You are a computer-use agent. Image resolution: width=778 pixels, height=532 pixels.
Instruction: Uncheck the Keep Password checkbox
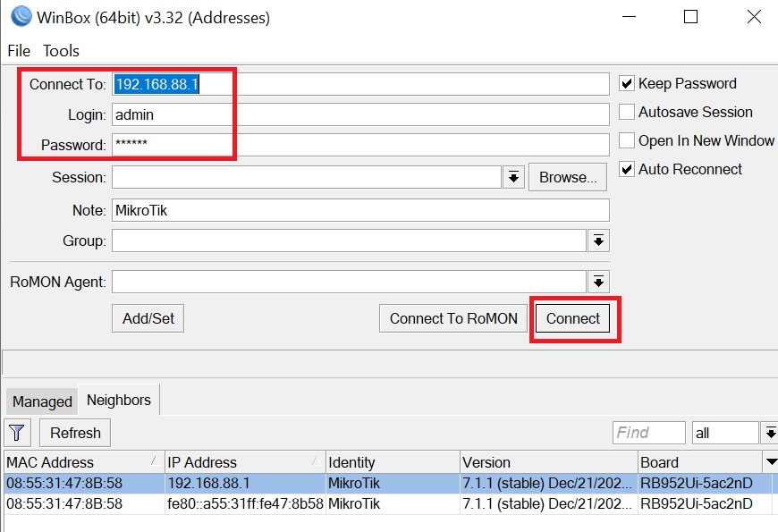[627, 83]
